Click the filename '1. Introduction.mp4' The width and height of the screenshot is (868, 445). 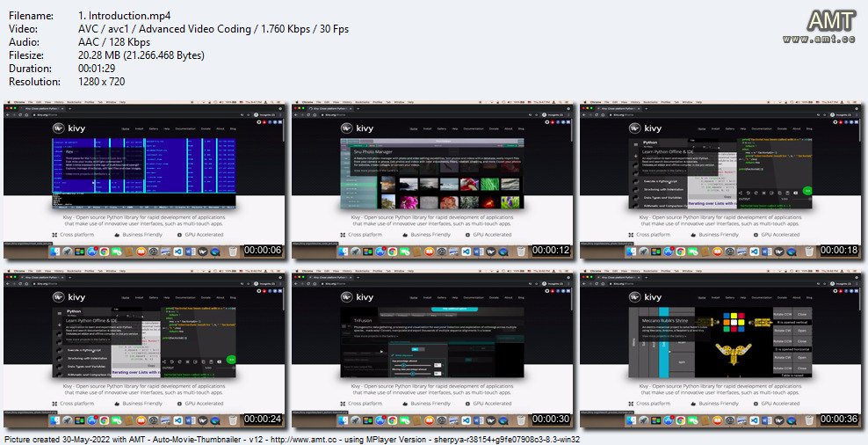point(125,16)
